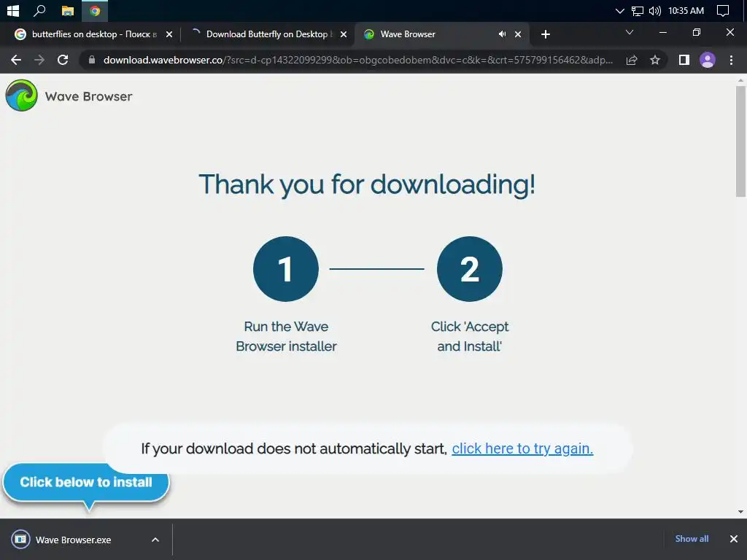The width and height of the screenshot is (747, 560).
Task: Open the notification center icon
Action: coord(722,10)
